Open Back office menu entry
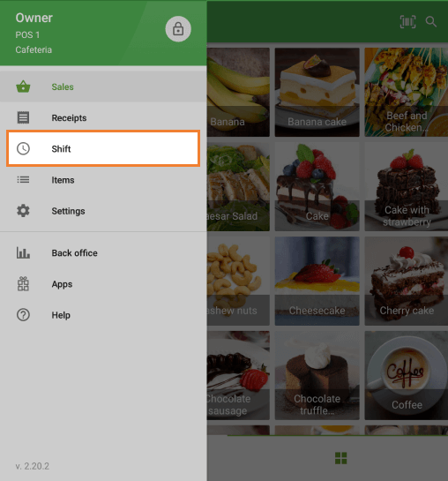448x481 pixels. tap(103, 252)
